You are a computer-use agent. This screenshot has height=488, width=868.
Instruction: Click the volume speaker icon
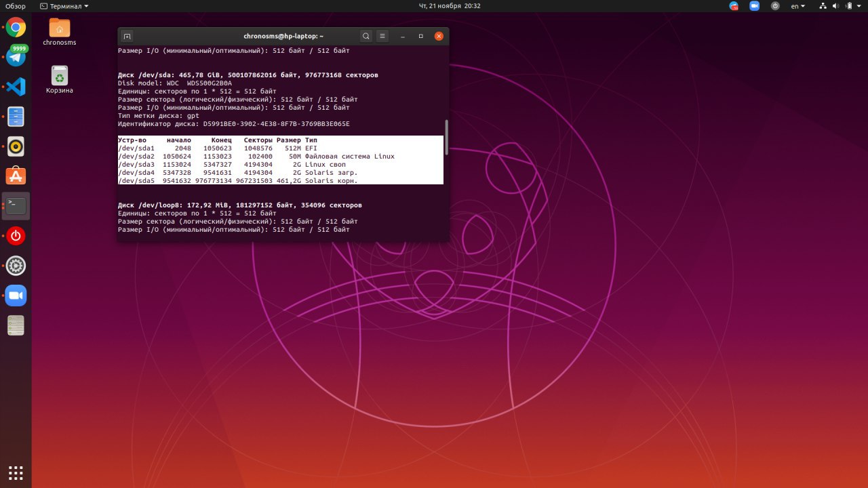pos(837,5)
